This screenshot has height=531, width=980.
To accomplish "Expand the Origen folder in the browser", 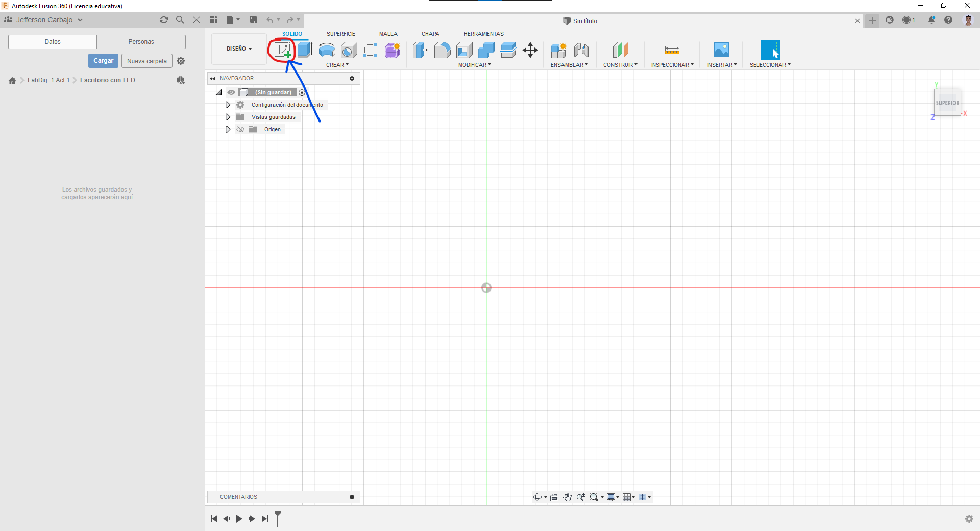I will (x=228, y=129).
